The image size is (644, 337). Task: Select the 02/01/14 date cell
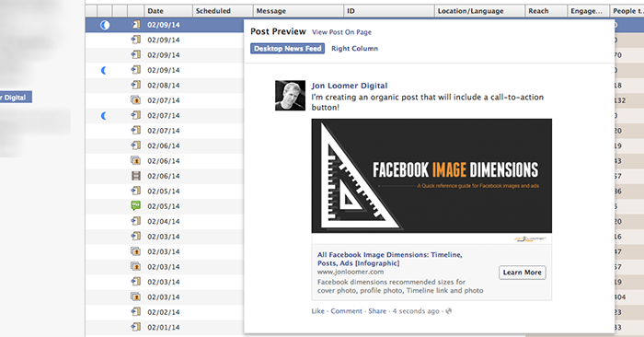pyautogui.click(x=164, y=328)
